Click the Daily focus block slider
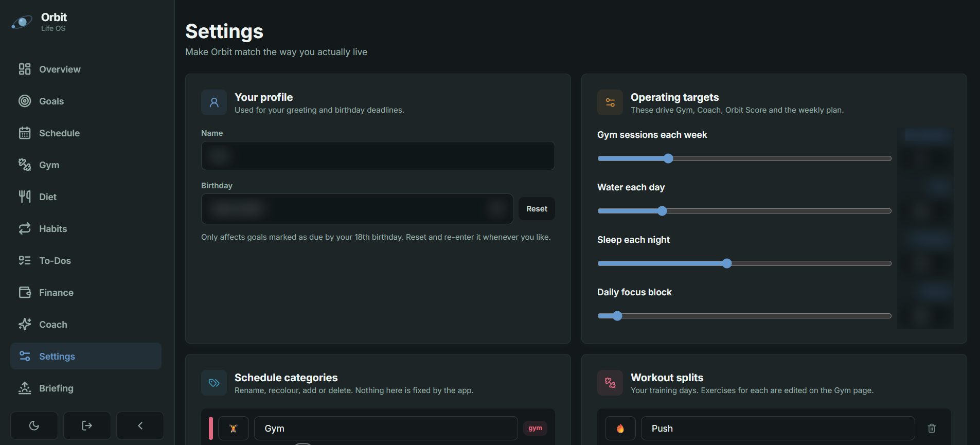 (x=744, y=316)
